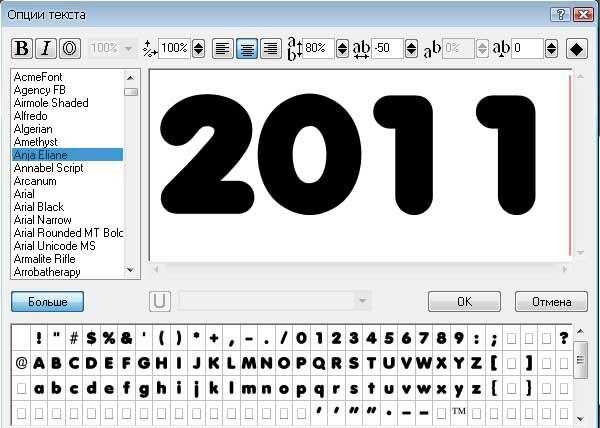Pick the $ character in the map
The width and height of the screenshot is (600, 428).
[91, 338]
